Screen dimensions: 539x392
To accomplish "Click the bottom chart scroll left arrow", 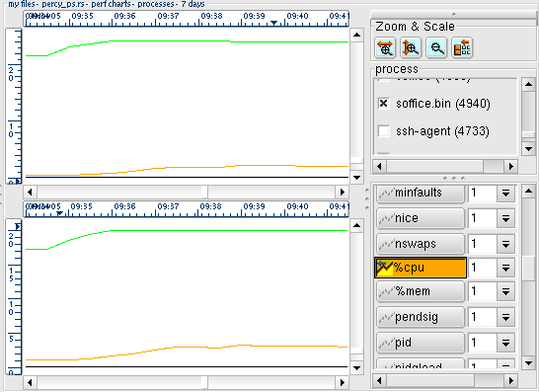I will 30,382.
